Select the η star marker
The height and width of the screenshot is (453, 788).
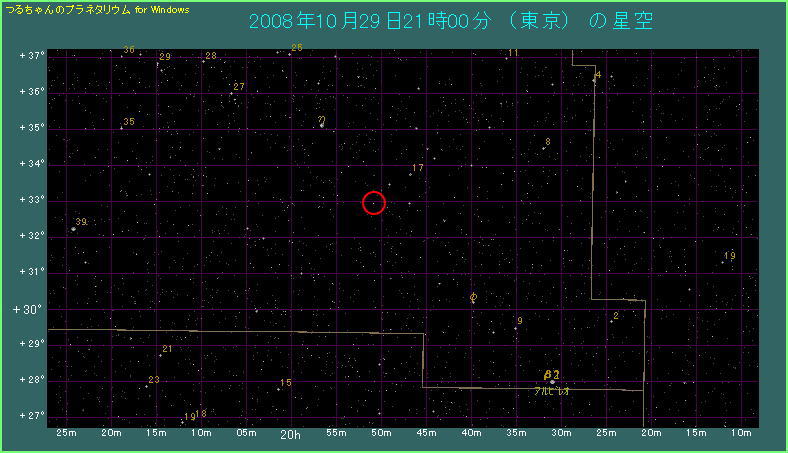click(x=321, y=125)
